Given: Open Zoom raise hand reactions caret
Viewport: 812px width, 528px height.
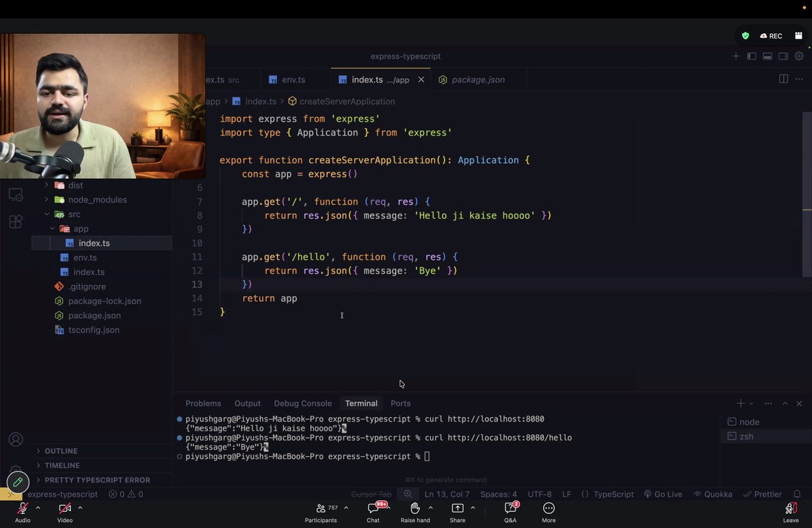Looking at the screenshot, I should 430,508.
